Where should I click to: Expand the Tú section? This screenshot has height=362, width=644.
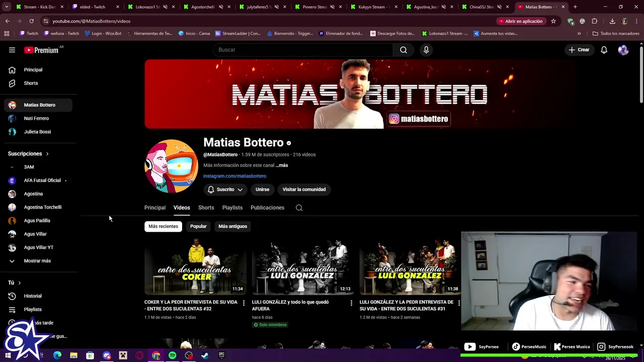15,283
